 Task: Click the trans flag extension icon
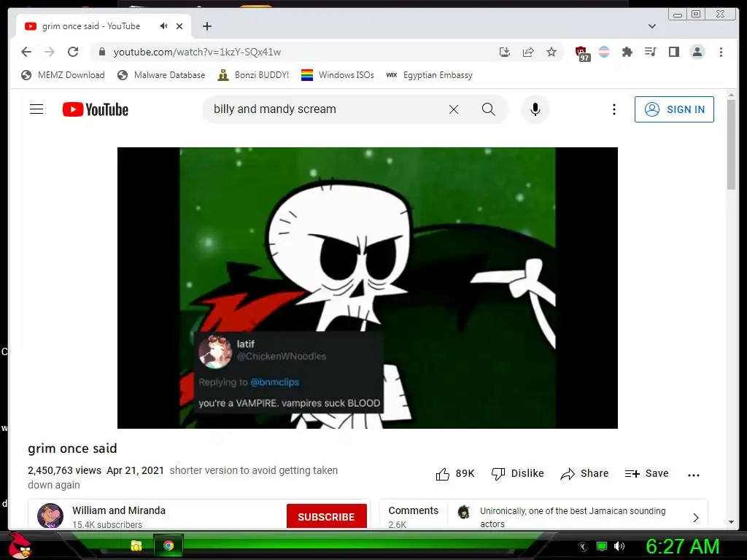click(603, 52)
